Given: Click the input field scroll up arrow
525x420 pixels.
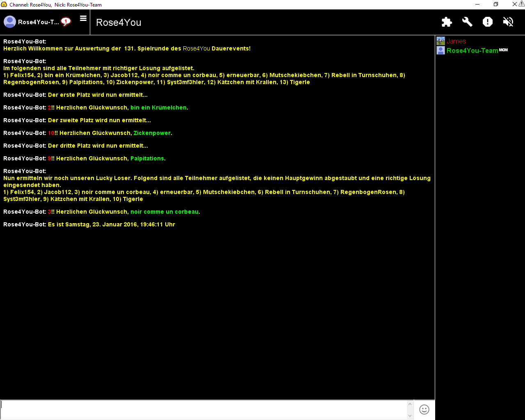Looking at the screenshot, I should click(410, 404).
